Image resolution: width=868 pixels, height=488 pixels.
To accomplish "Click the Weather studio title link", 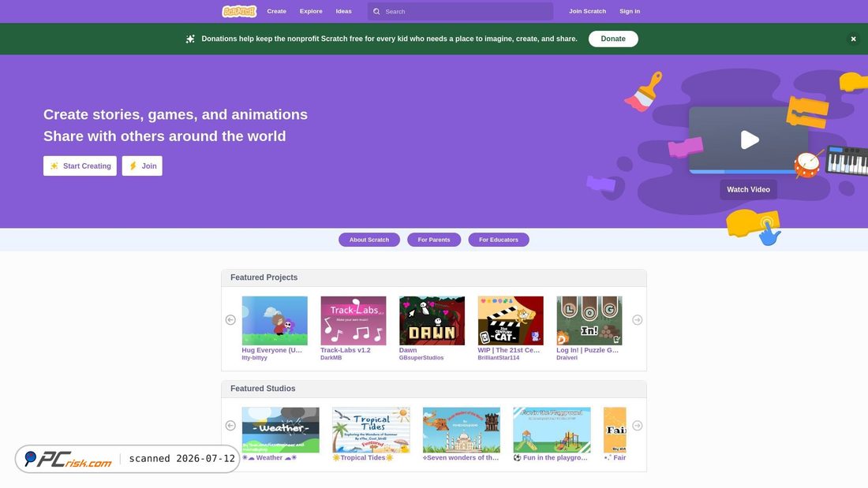I will coord(270,458).
